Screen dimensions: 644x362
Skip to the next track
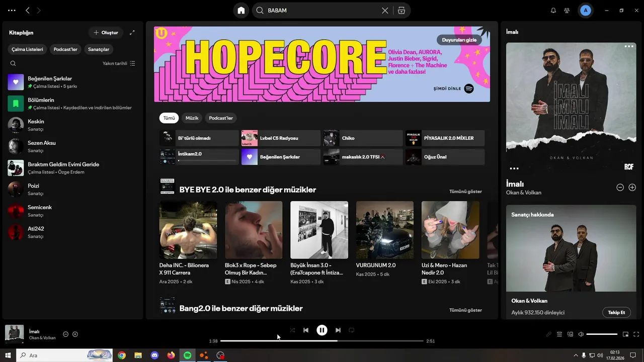pyautogui.click(x=338, y=330)
